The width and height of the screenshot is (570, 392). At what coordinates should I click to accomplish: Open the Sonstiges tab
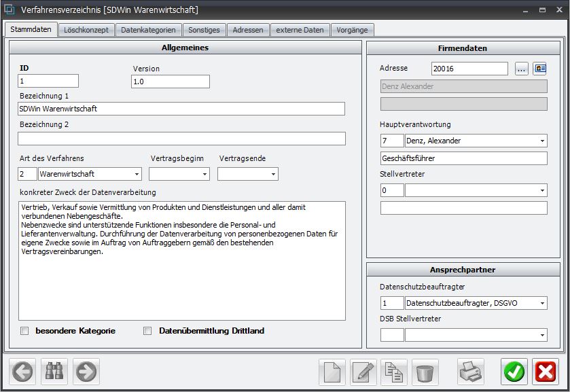204,30
